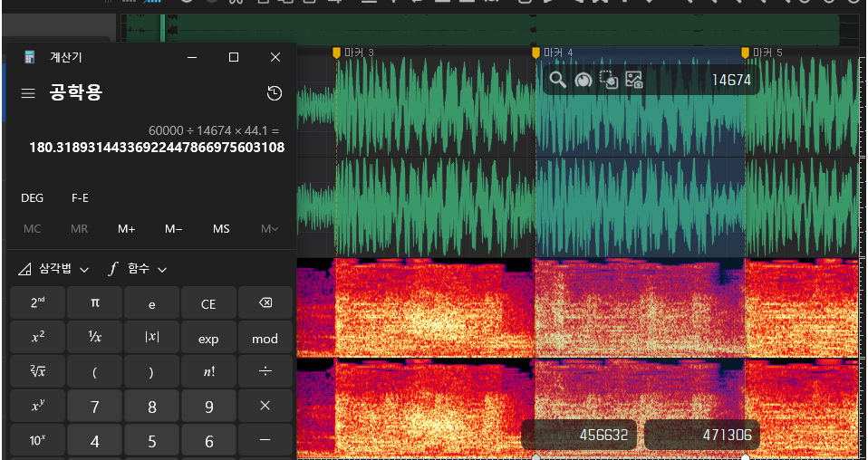The width and height of the screenshot is (868, 460).
Task: Minimize the calculator window
Action: point(192,57)
